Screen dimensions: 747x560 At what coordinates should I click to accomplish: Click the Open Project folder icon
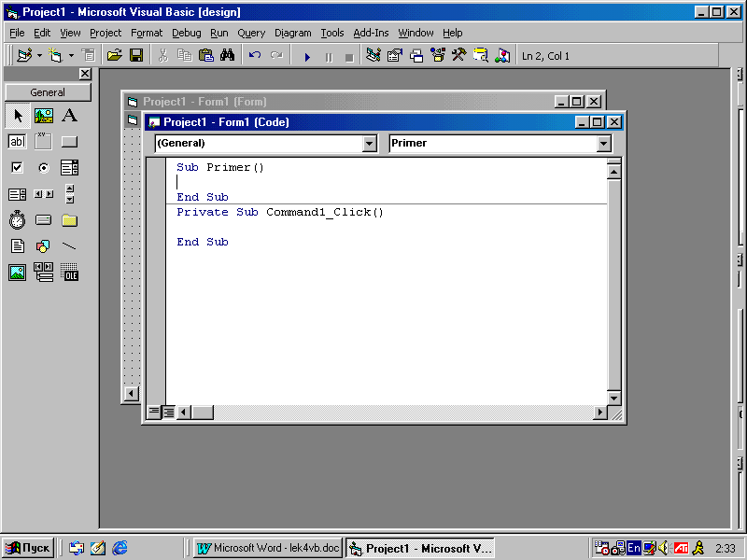pos(114,56)
